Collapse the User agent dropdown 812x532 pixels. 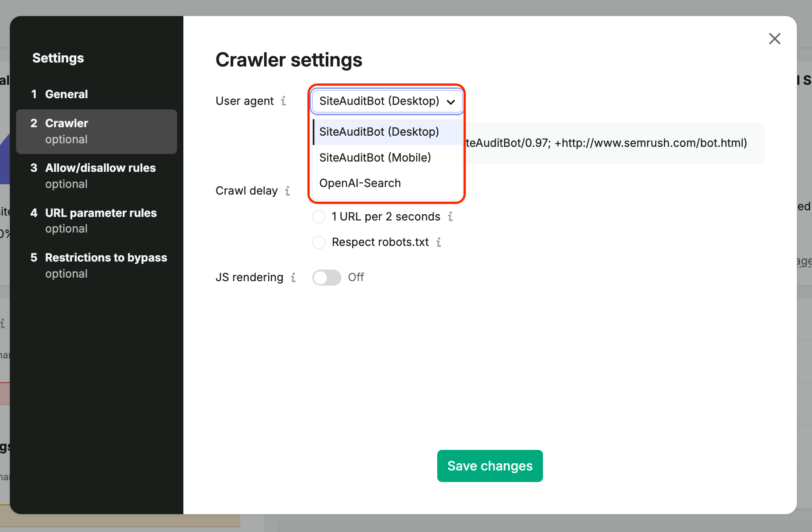pos(387,101)
